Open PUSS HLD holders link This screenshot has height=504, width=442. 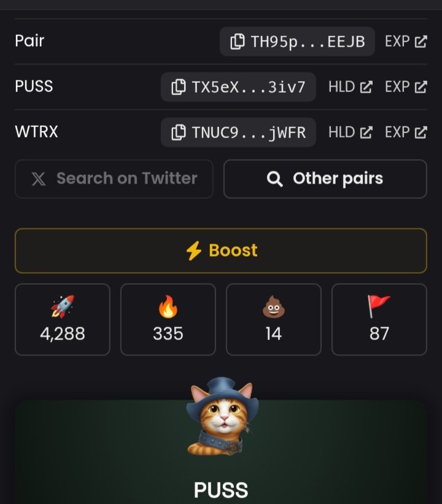point(351,87)
